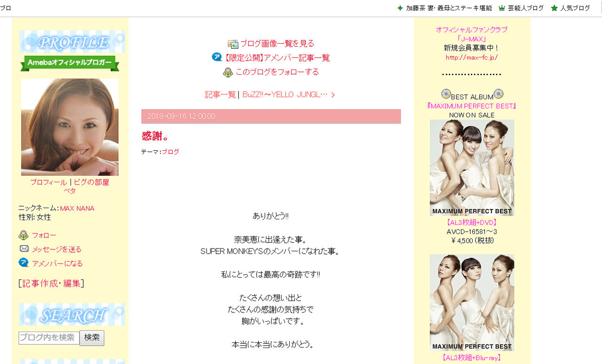Open next post BuZZ!!~YELLO JUNGL…
Screen dimensions: 602x364
(285, 94)
